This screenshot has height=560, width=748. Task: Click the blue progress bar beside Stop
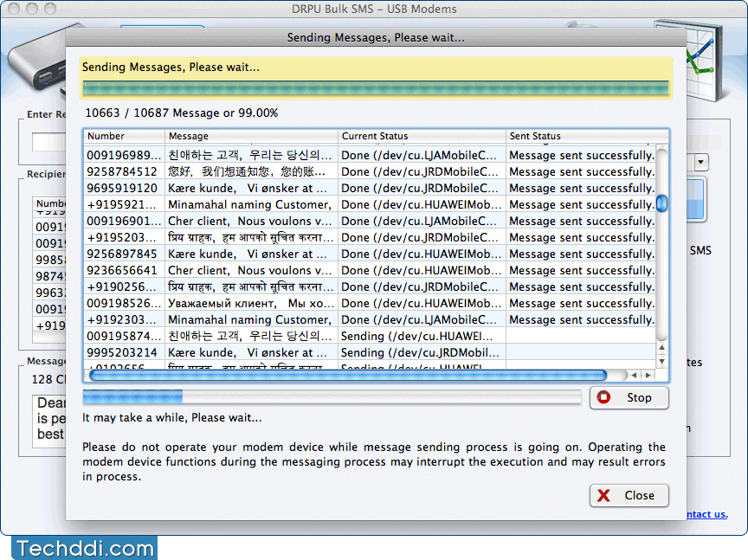332,397
